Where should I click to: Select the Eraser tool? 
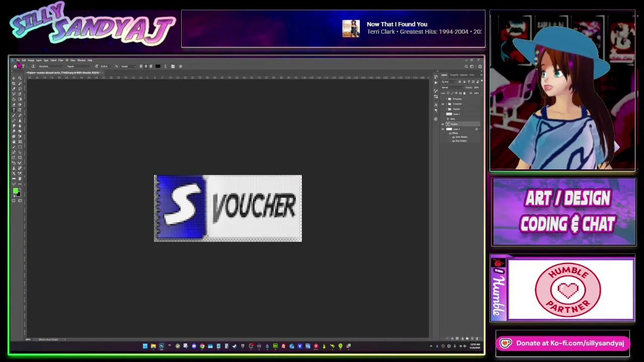pos(14,105)
